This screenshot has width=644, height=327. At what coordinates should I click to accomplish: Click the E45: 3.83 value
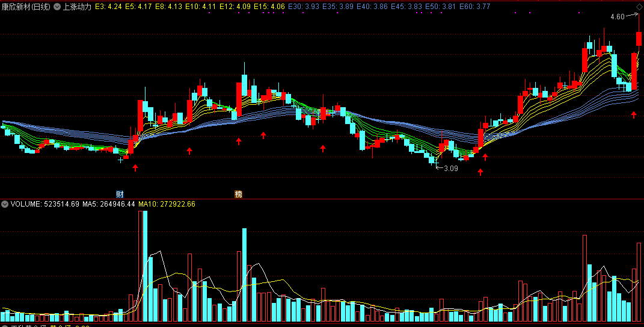(406, 7)
